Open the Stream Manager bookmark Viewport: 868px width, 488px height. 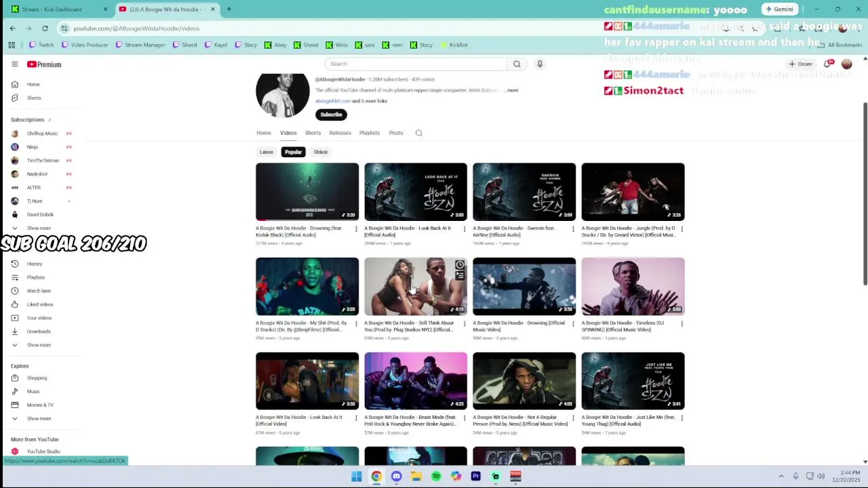point(140,45)
